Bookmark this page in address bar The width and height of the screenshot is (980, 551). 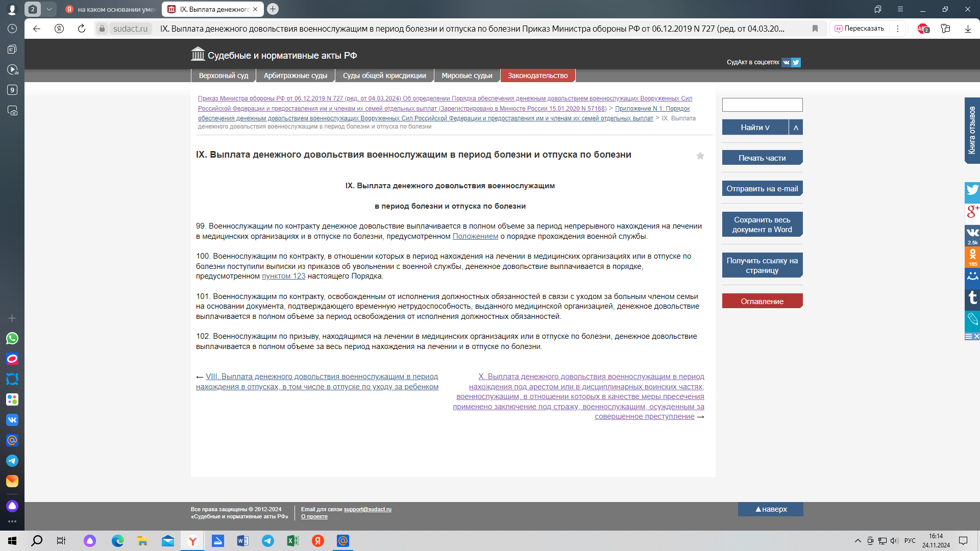[815, 29]
